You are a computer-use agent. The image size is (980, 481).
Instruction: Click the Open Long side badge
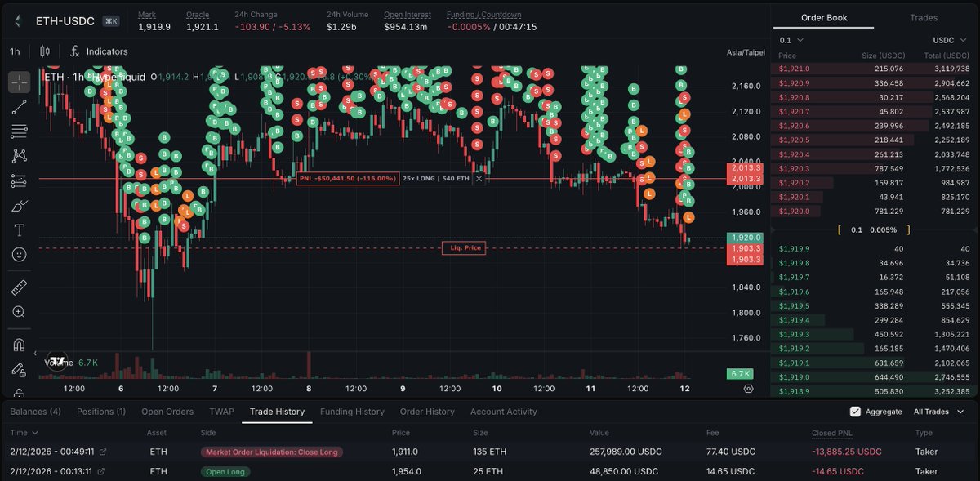click(225, 471)
